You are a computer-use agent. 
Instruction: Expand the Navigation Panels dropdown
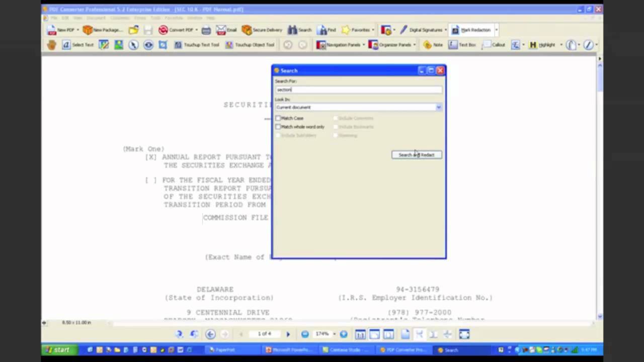[364, 45]
